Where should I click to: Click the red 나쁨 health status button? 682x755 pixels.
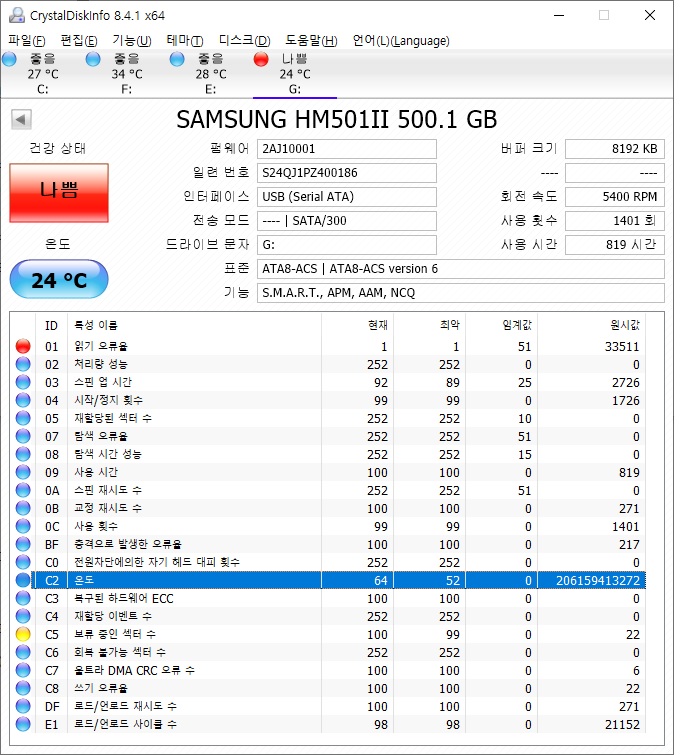point(59,193)
